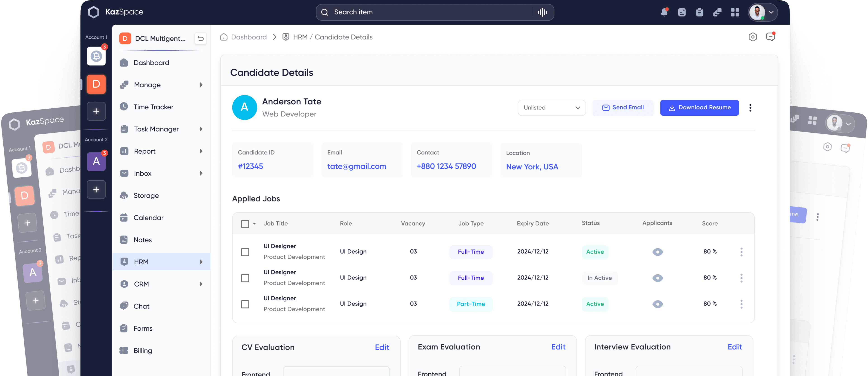868x376 pixels.
Task: Select the purple A account under Account 2
Action: click(96, 161)
